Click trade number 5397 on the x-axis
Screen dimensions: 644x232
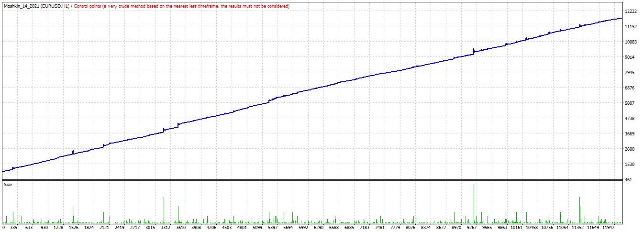click(x=273, y=228)
